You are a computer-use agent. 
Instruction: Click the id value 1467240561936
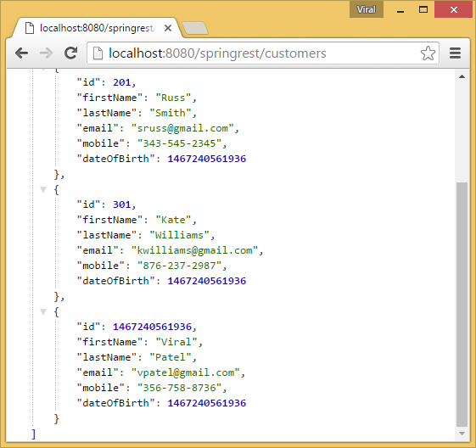pyautogui.click(x=153, y=327)
